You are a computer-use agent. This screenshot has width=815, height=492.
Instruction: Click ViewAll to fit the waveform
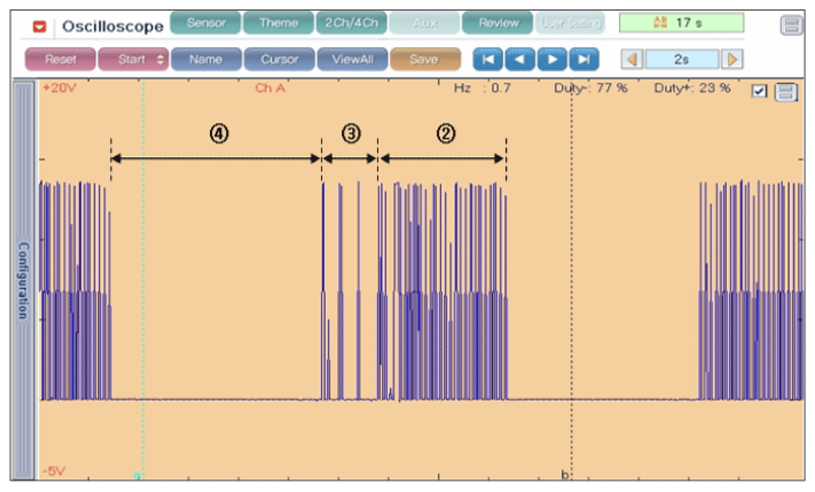tap(352, 60)
